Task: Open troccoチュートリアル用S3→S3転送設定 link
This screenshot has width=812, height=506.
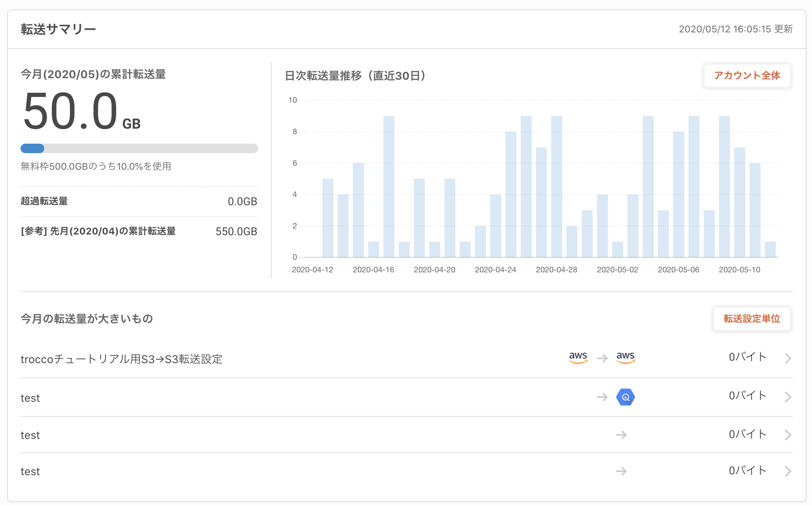Action: pos(121,359)
